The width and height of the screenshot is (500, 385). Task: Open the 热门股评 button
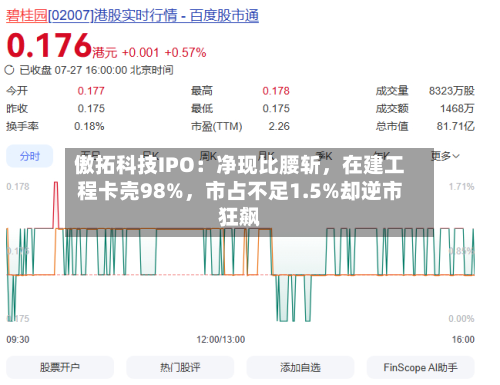click(x=180, y=367)
